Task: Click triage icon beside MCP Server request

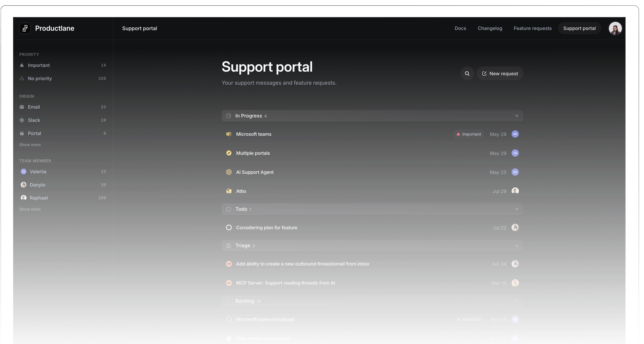Action: (x=229, y=283)
